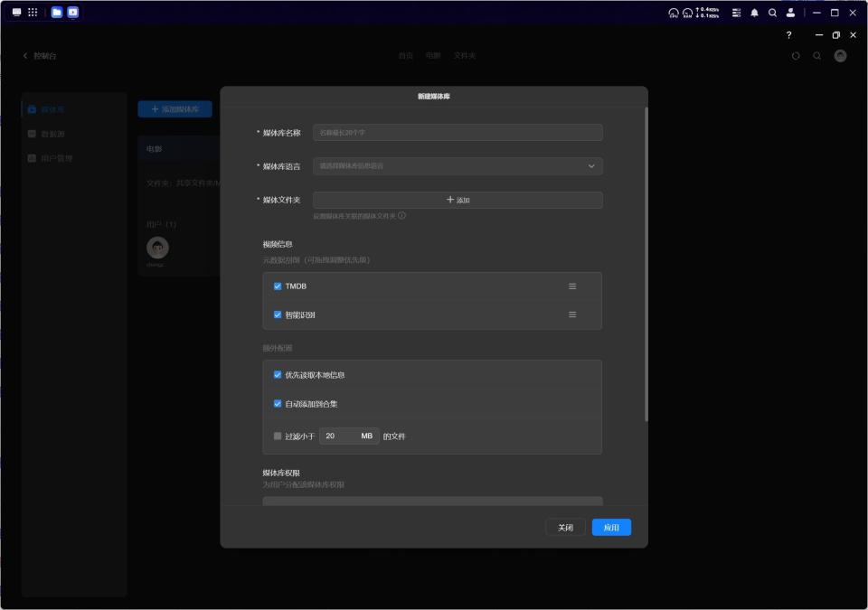Click the MB size input field
Image resolution: width=868 pixels, height=610 pixels.
pos(349,436)
